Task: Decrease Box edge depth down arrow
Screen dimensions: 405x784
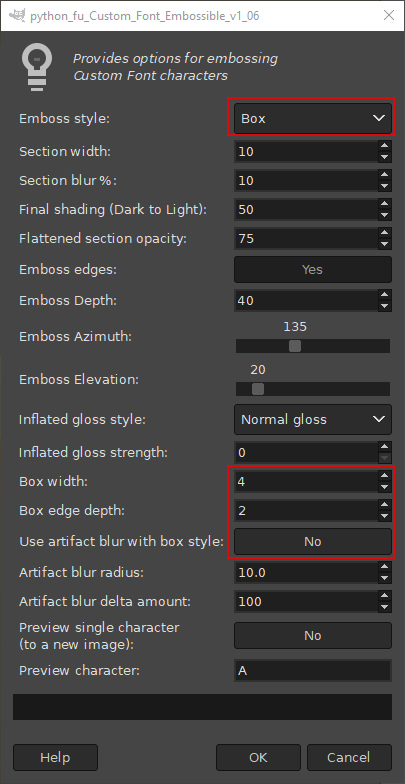Action: click(x=384, y=516)
